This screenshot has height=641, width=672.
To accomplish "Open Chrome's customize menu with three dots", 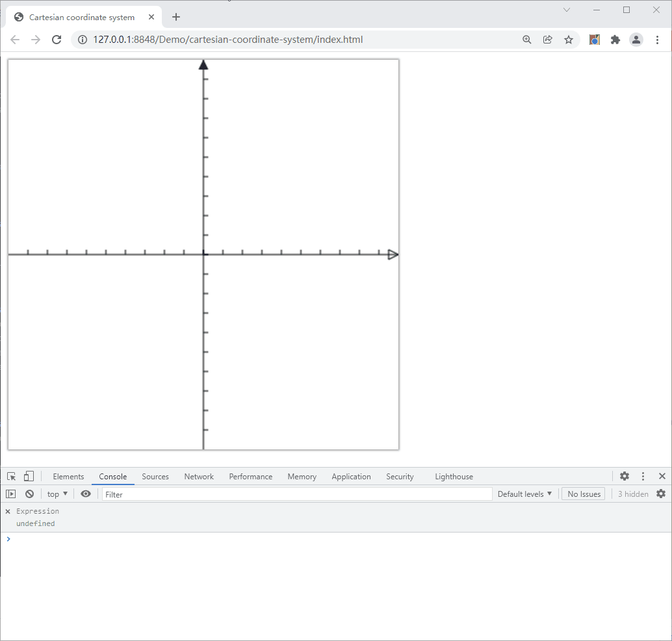I will pyautogui.click(x=658, y=40).
